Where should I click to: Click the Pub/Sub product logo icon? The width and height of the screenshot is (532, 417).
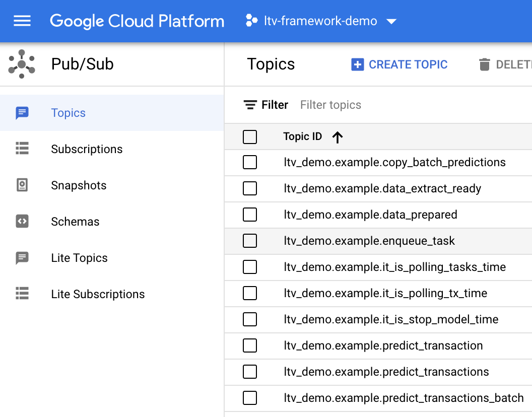(22, 64)
